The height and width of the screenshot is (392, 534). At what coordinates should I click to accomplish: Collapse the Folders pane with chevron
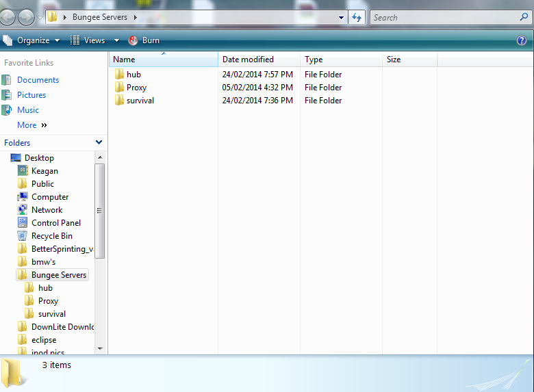[x=99, y=142]
